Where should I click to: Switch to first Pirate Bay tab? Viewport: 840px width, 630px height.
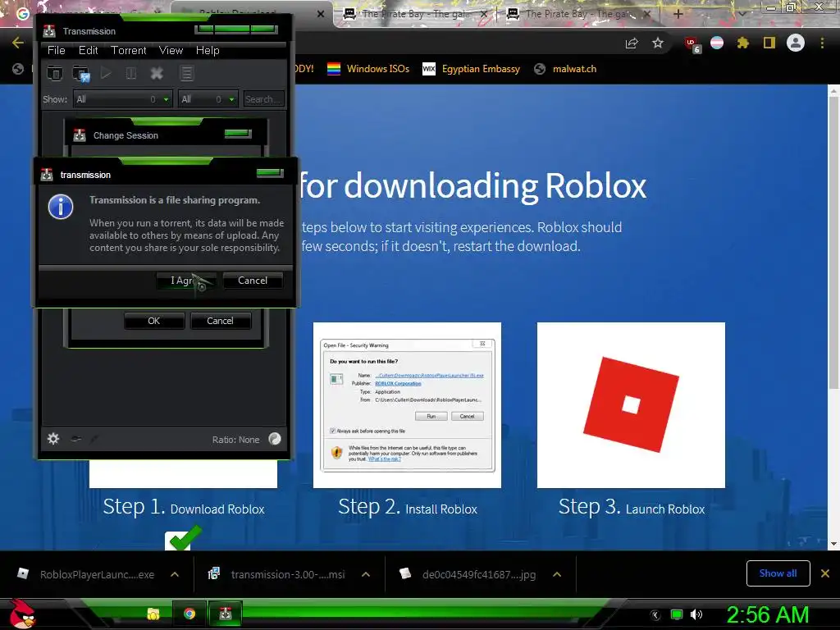pyautogui.click(x=414, y=14)
